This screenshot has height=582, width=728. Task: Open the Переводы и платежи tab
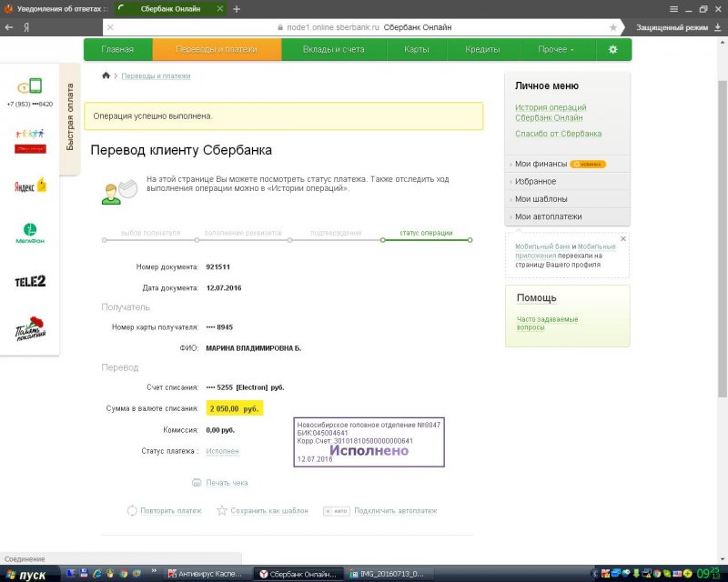tap(217, 49)
